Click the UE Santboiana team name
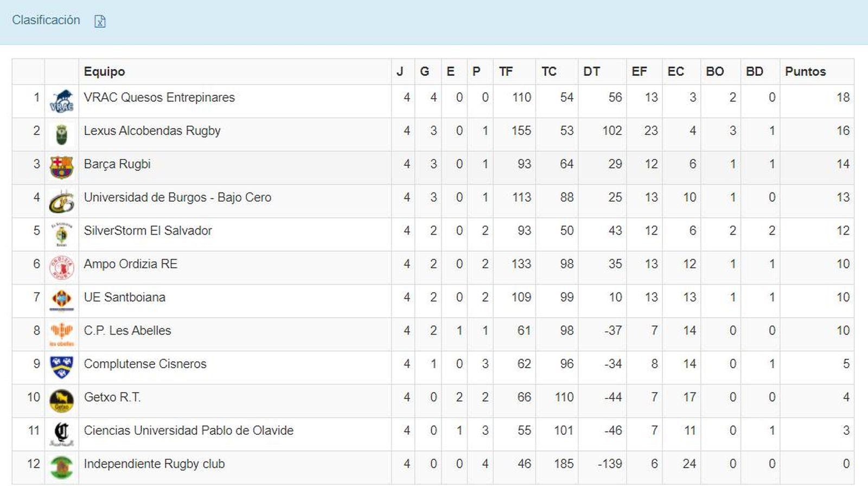Viewport: 868px width, 488px height. (x=125, y=297)
